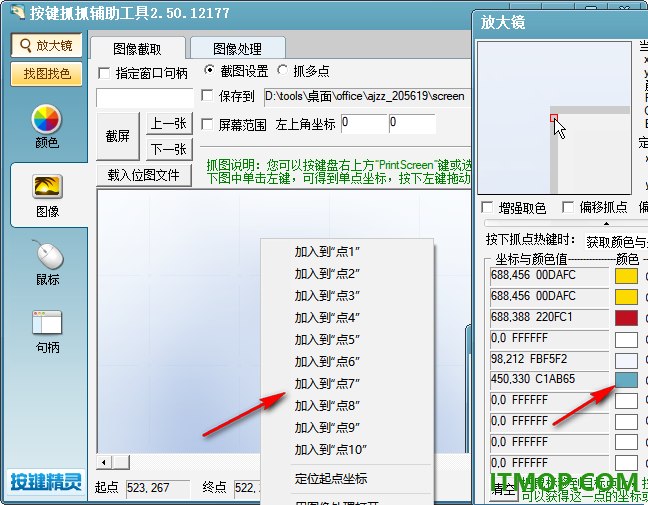Select the 98,212 FBF5F2 entry
The image size is (648, 505).
tap(549, 359)
